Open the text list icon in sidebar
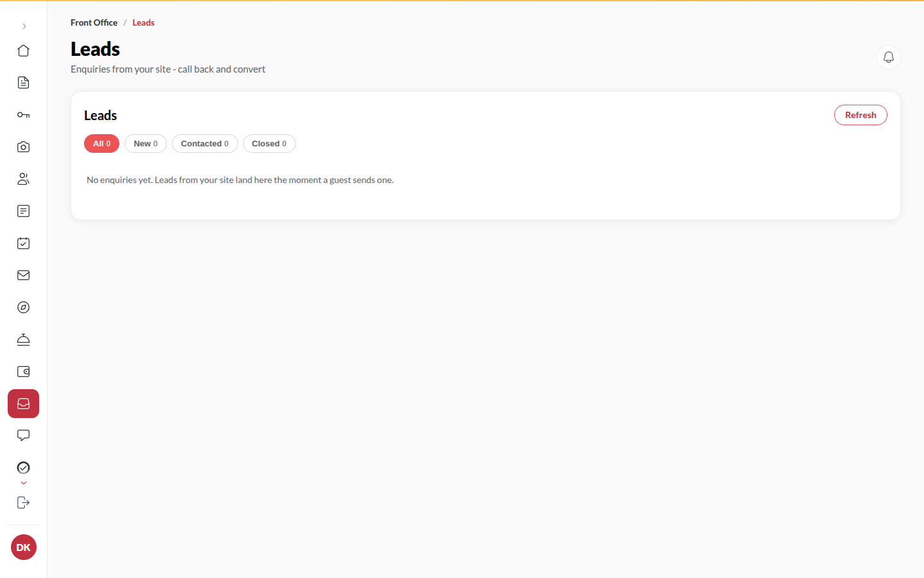The width and height of the screenshot is (924, 578). (x=24, y=211)
